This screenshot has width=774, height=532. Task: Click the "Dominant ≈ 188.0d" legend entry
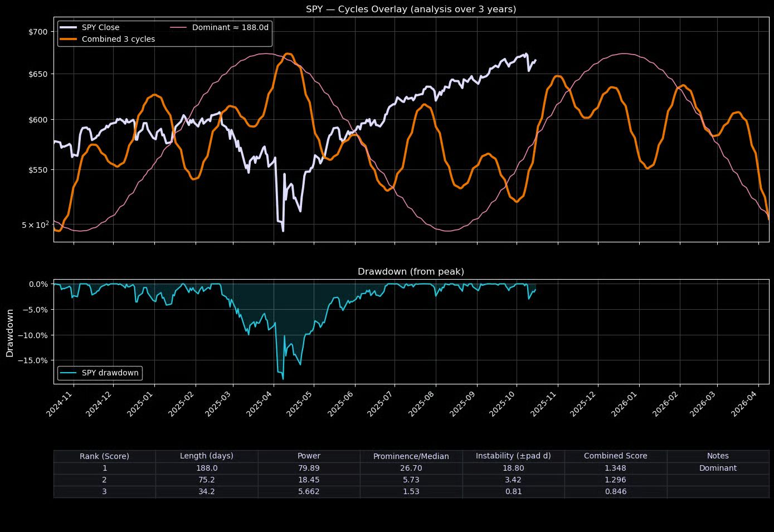220,27
